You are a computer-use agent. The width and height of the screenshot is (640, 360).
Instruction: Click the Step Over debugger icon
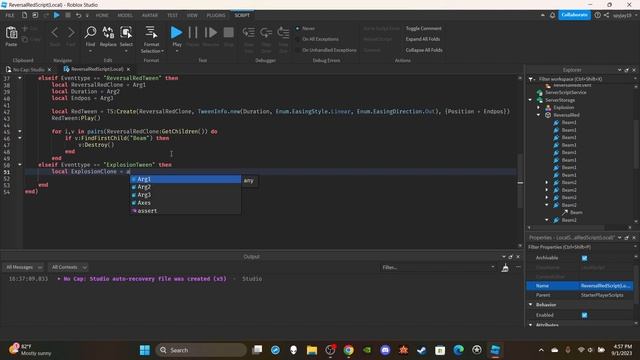(266, 32)
